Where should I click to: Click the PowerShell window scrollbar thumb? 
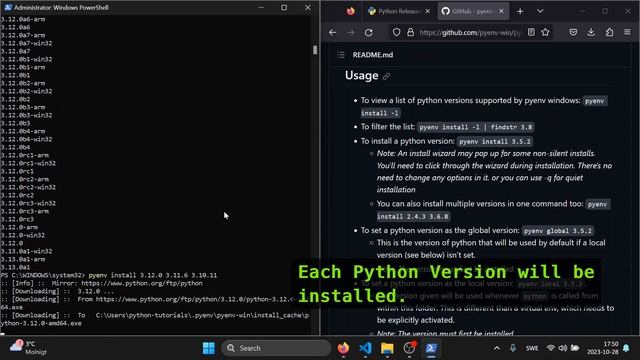[315, 50]
